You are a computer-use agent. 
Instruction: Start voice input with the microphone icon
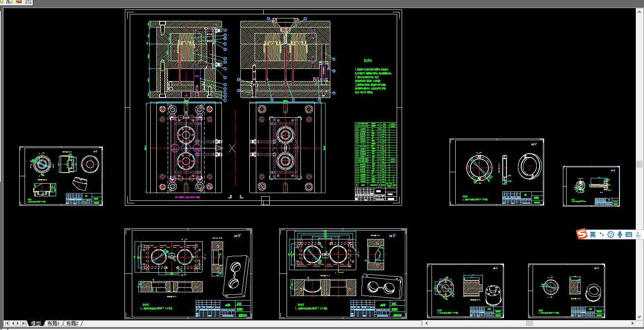point(620,234)
